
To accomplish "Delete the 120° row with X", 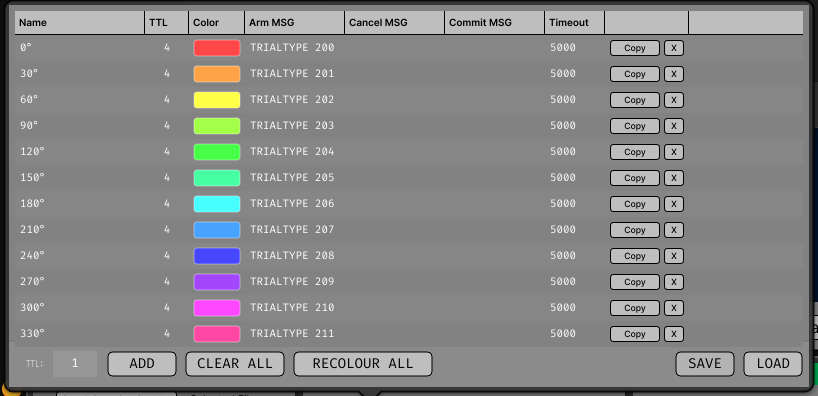I will (x=673, y=152).
